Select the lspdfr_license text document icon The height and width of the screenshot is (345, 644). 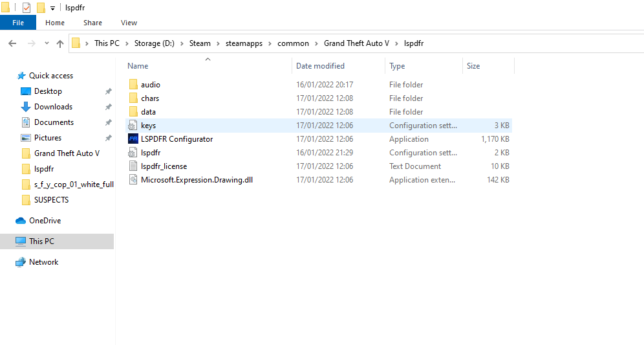click(x=133, y=166)
